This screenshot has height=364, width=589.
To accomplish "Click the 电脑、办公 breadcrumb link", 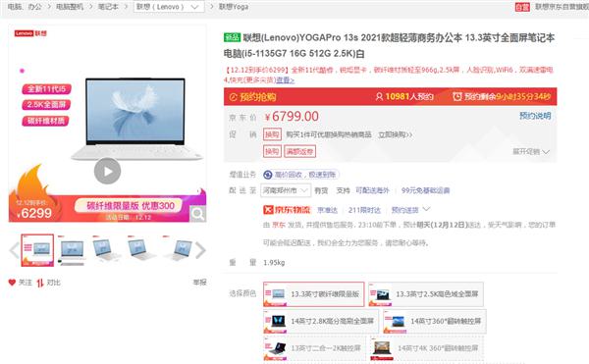I will click(x=25, y=7).
